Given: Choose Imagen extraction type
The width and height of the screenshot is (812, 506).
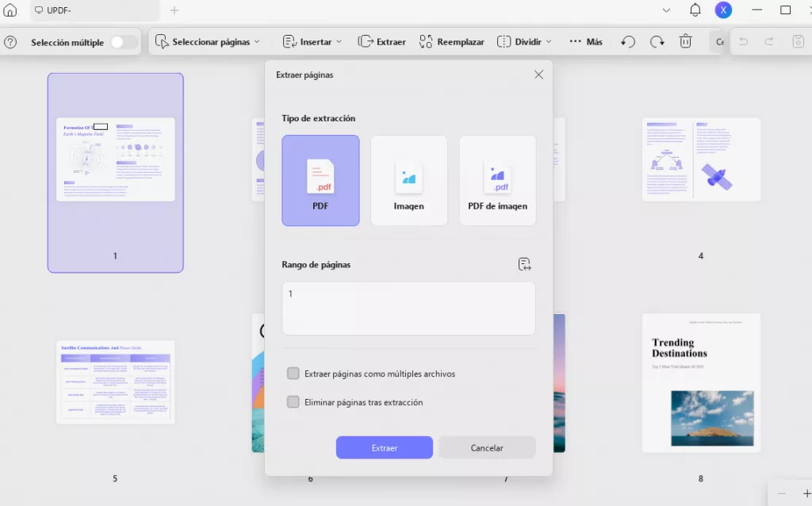Looking at the screenshot, I should [408, 180].
